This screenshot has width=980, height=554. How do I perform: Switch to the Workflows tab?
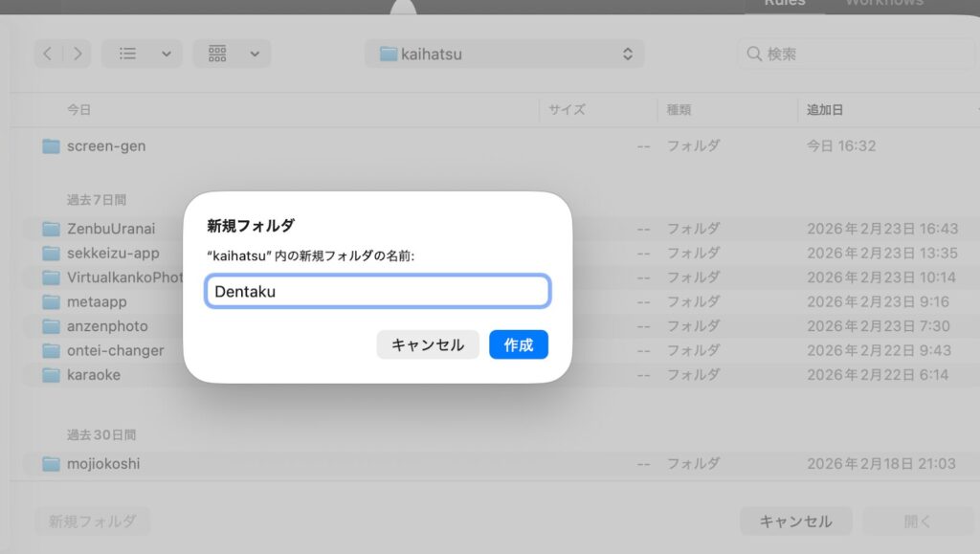[883, 4]
